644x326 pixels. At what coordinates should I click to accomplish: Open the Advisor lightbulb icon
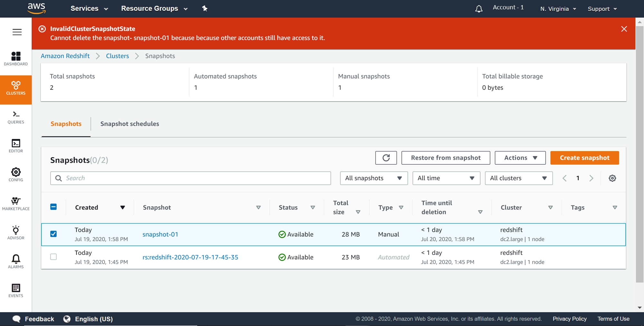pos(16,233)
